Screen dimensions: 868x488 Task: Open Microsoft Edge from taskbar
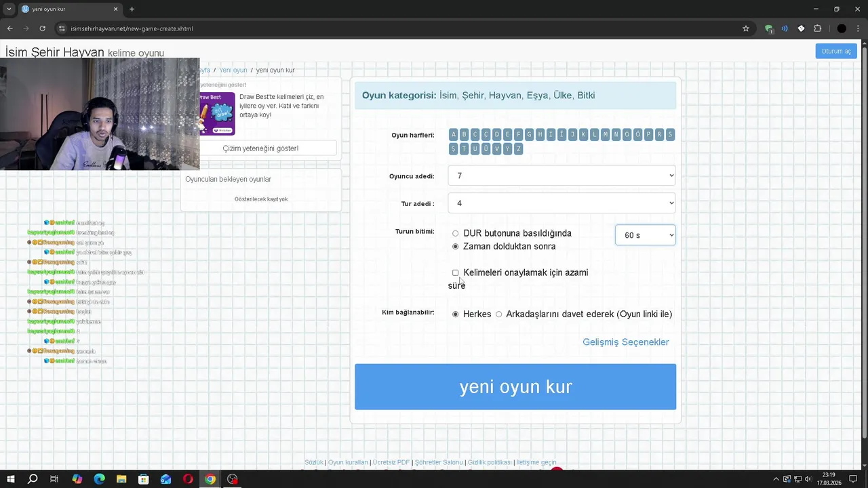[99, 479]
